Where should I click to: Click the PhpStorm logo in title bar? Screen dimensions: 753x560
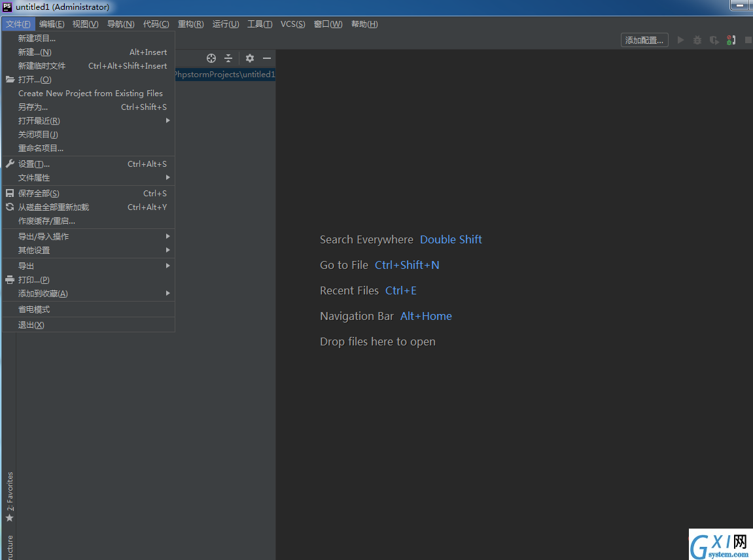click(x=7, y=7)
